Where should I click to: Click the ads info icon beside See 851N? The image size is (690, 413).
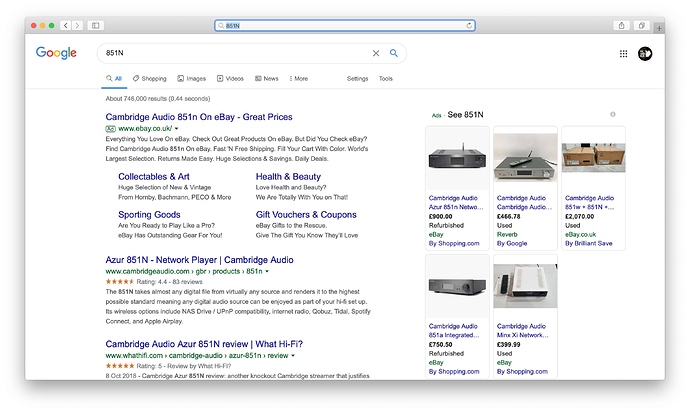[613, 114]
